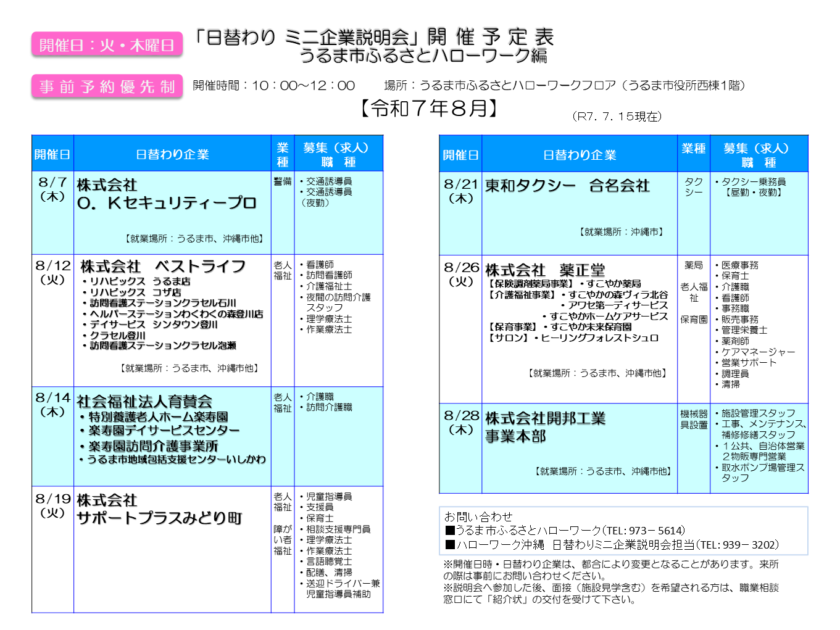Image resolution: width=840 pixels, height=630 pixels.
Task: Click the 言語聴覚士 job entry
Action: 326,562
